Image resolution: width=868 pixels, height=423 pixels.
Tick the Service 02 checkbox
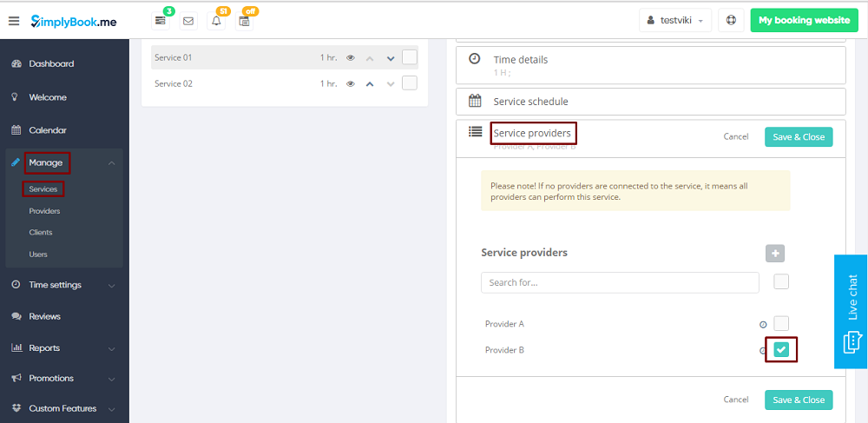(410, 83)
